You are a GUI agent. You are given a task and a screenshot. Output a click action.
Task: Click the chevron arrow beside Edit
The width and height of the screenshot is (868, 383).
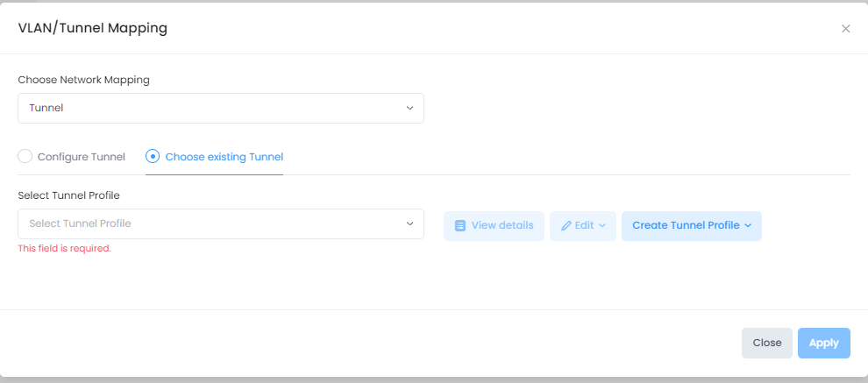point(602,225)
